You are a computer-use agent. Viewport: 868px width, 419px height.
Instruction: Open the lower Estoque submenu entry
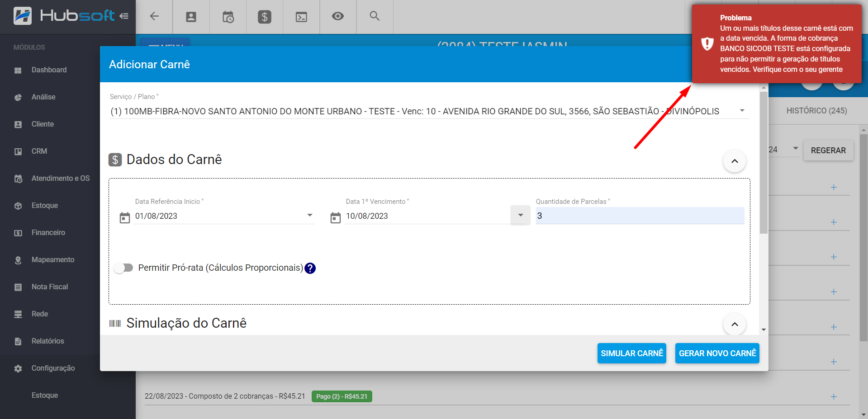[x=45, y=395]
